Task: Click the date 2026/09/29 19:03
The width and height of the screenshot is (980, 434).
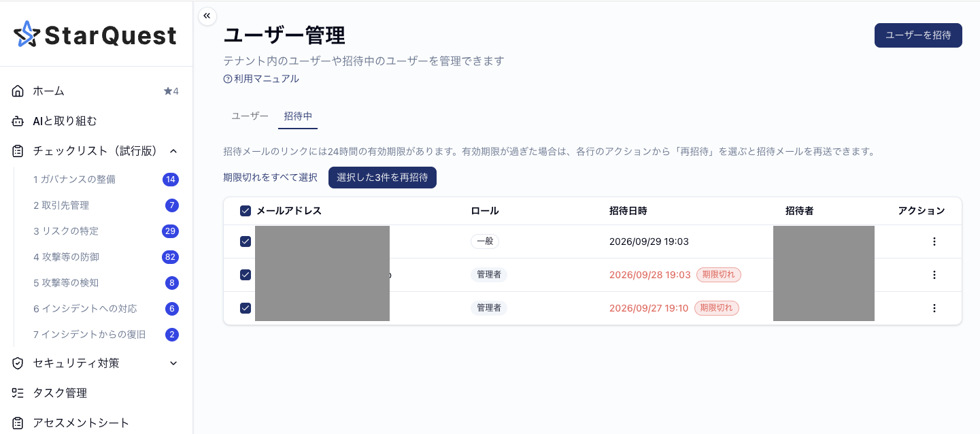Action: 649,241
